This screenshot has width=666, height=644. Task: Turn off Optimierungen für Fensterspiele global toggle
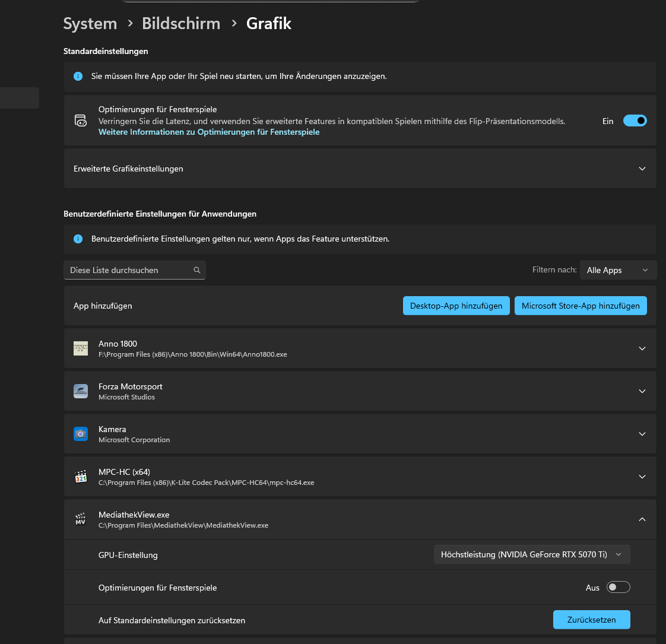(635, 120)
